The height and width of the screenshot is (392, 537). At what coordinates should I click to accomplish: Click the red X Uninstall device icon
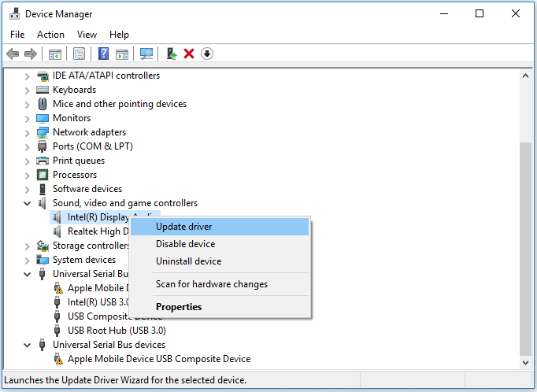coord(189,54)
